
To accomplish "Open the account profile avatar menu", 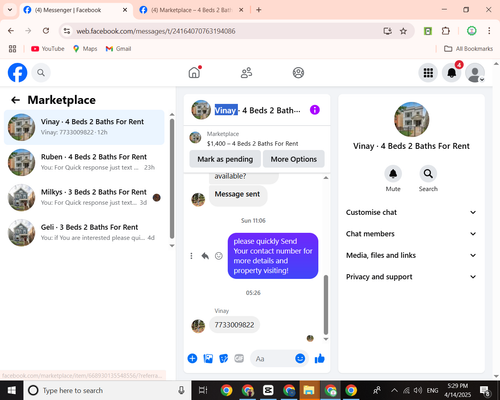I will [475, 73].
